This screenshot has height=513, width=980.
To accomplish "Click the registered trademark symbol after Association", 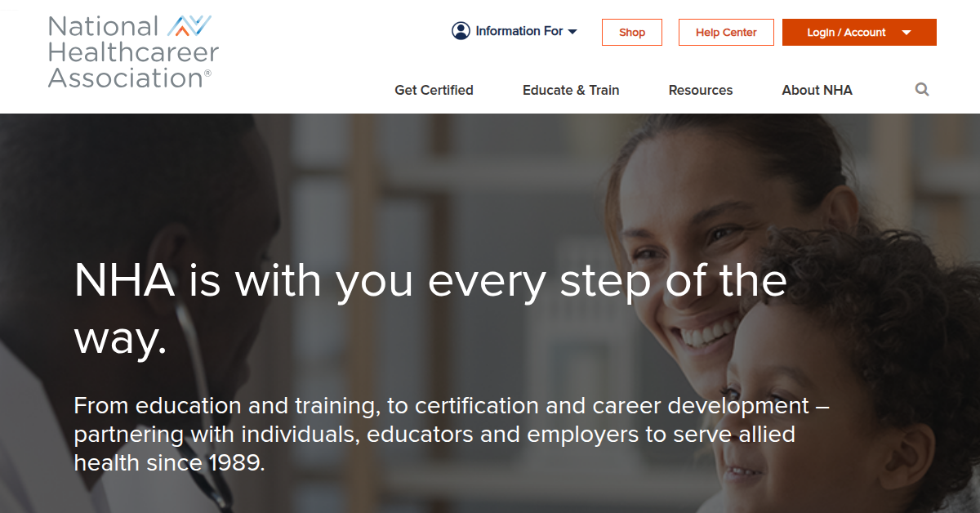I will (207, 74).
